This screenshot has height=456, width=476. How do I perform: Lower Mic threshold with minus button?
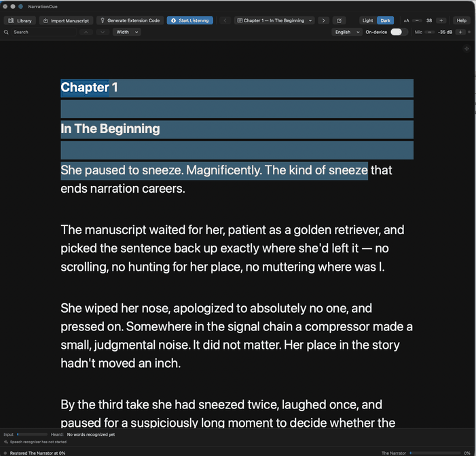click(x=430, y=32)
